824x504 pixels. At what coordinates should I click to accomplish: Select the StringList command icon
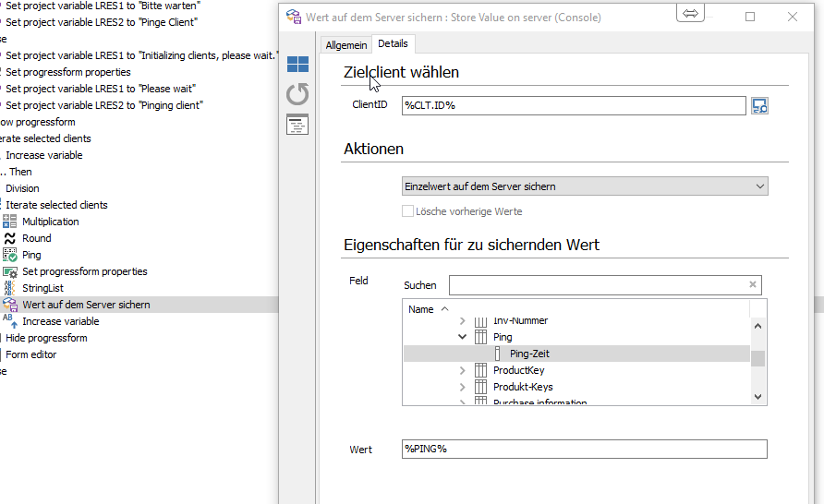click(x=9, y=288)
